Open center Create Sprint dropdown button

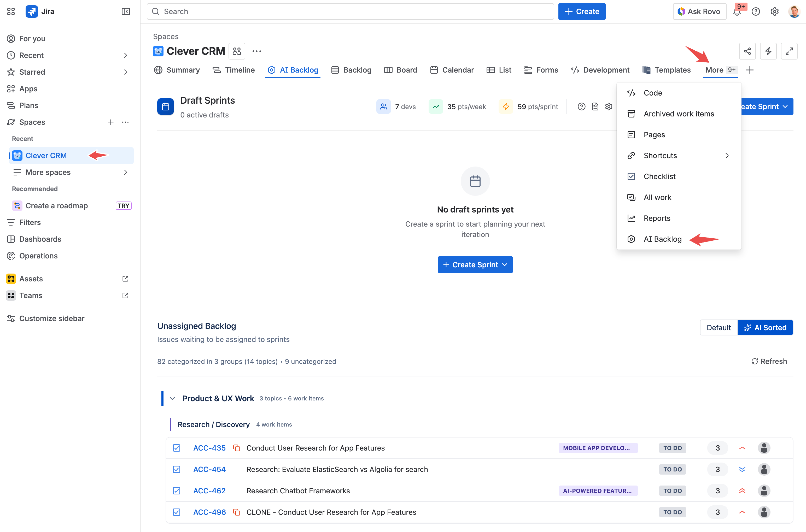click(475, 265)
